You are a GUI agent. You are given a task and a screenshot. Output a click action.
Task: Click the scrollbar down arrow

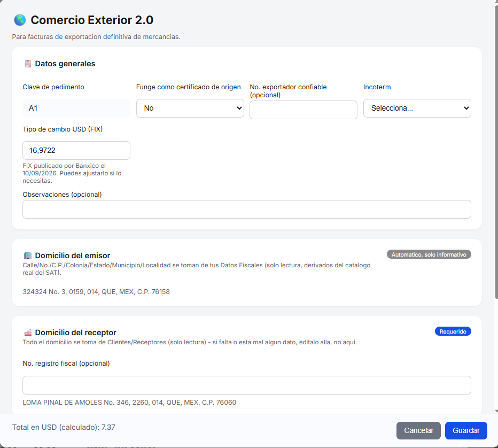tap(496, 411)
